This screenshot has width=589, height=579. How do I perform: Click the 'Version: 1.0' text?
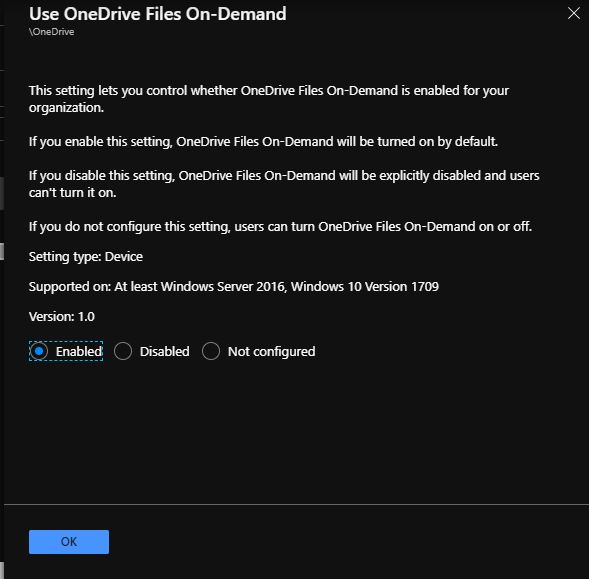[62, 317]
